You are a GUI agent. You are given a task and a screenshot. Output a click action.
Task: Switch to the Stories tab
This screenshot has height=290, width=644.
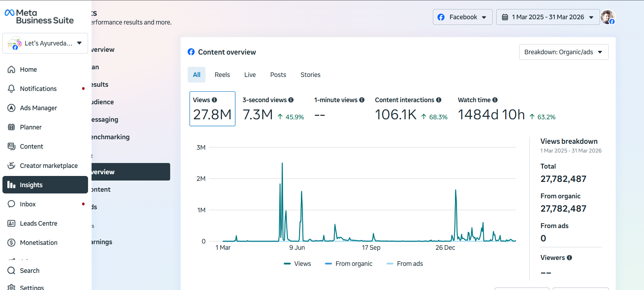(310, 75)
